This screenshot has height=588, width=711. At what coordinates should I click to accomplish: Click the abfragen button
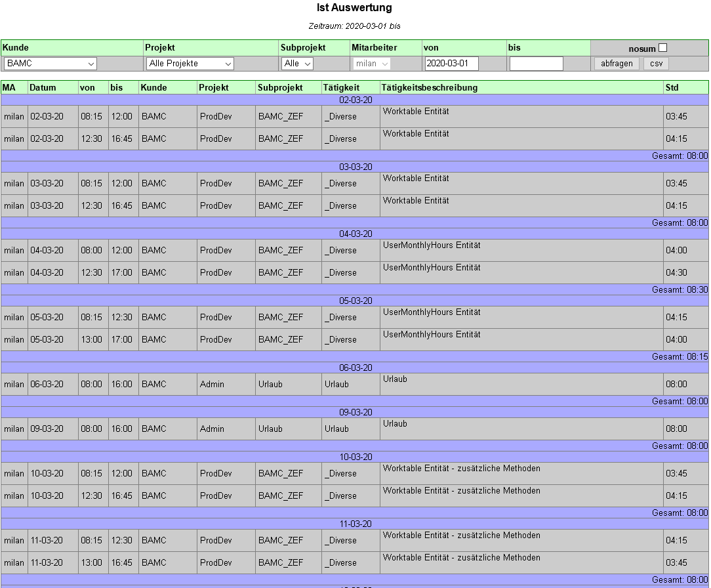617,64
